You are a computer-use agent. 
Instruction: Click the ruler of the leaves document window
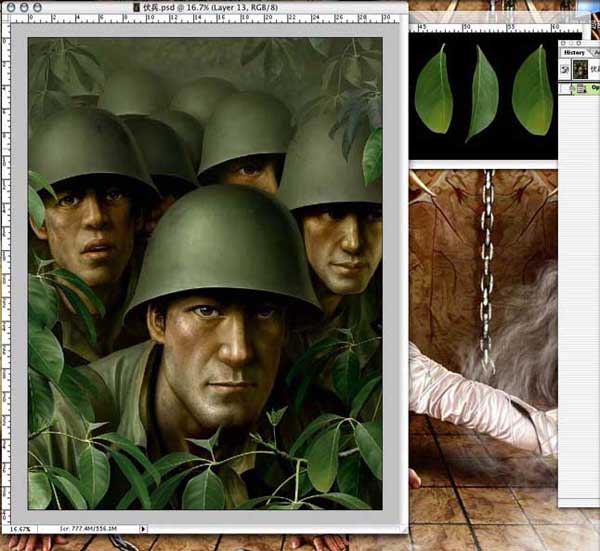496,28
